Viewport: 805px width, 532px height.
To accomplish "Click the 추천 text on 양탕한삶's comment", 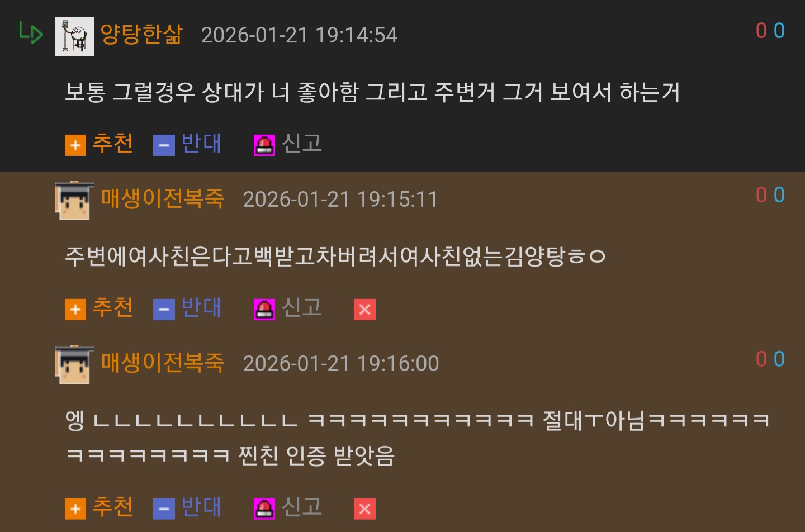I will coord(112,143).
